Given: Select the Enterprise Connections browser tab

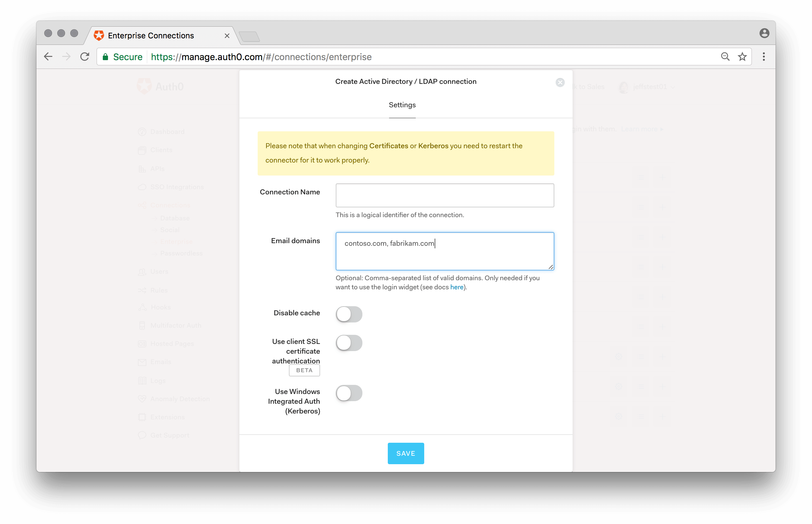Looking at the screenshot, I should (x=151, y=35).
